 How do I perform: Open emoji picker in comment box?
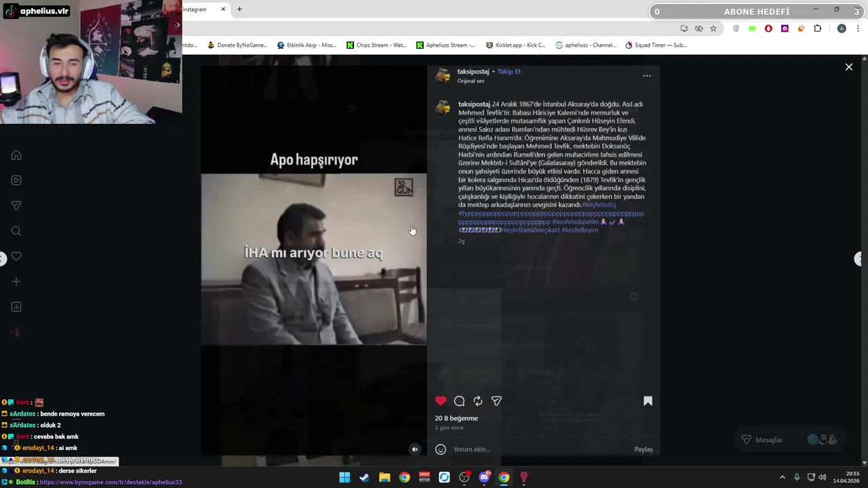tap(441, 449)
